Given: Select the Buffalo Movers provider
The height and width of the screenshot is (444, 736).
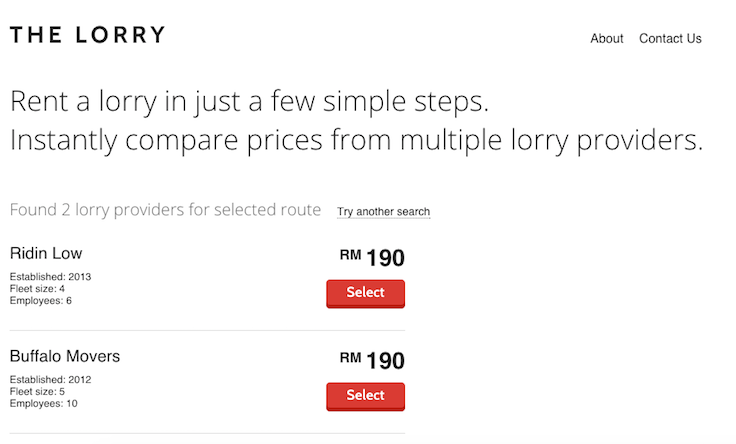Looking at the screenshot, I should (365, 397).
